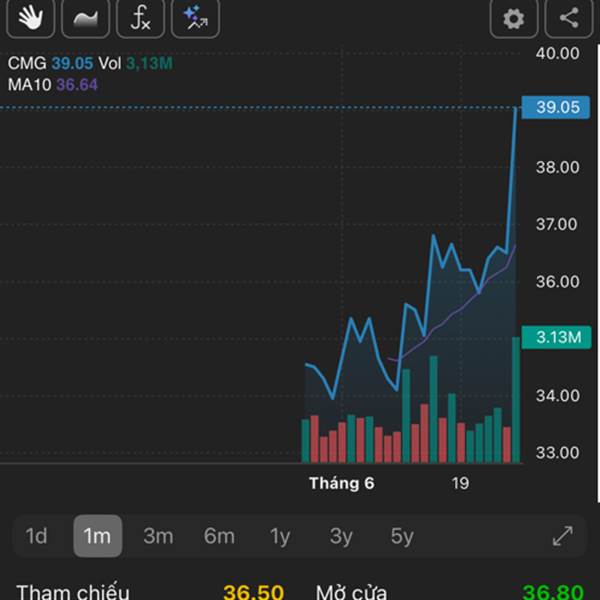Tap the share icon
Viewport: 600px width, 600px height.
(569, 18)
